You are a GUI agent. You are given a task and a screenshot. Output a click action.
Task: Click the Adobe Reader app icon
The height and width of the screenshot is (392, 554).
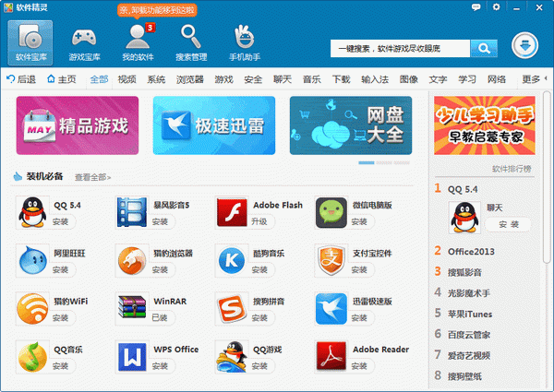click(331, 356)
